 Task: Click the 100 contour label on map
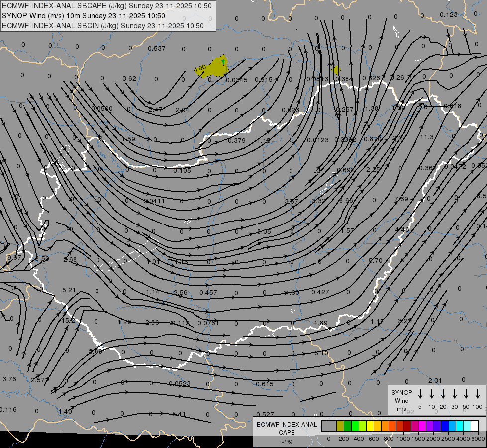click(200, 68)
